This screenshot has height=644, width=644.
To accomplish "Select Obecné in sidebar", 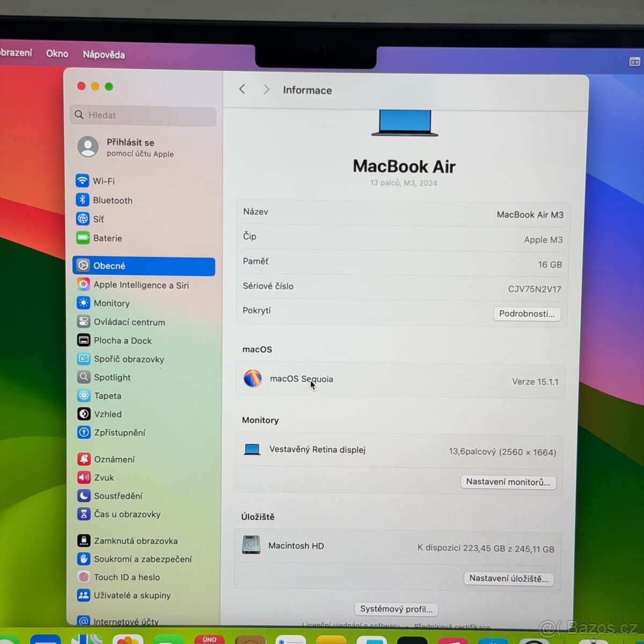I will [144, 266].
